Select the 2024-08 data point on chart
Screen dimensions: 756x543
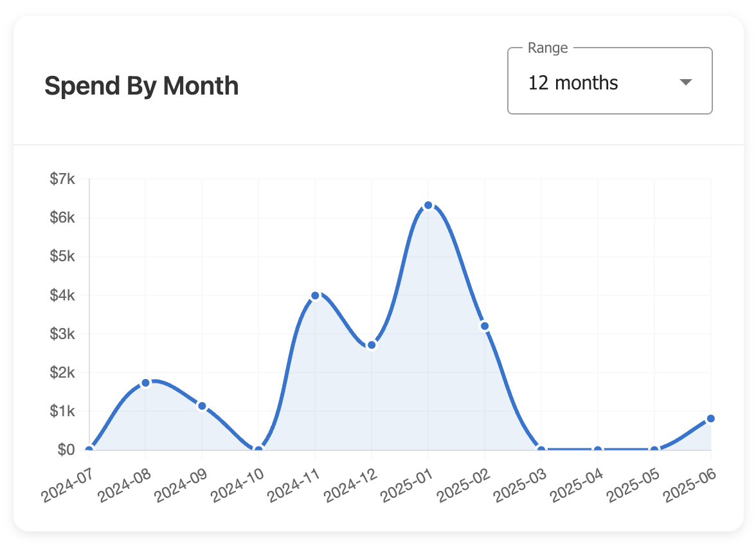click(x=145, y=383)
